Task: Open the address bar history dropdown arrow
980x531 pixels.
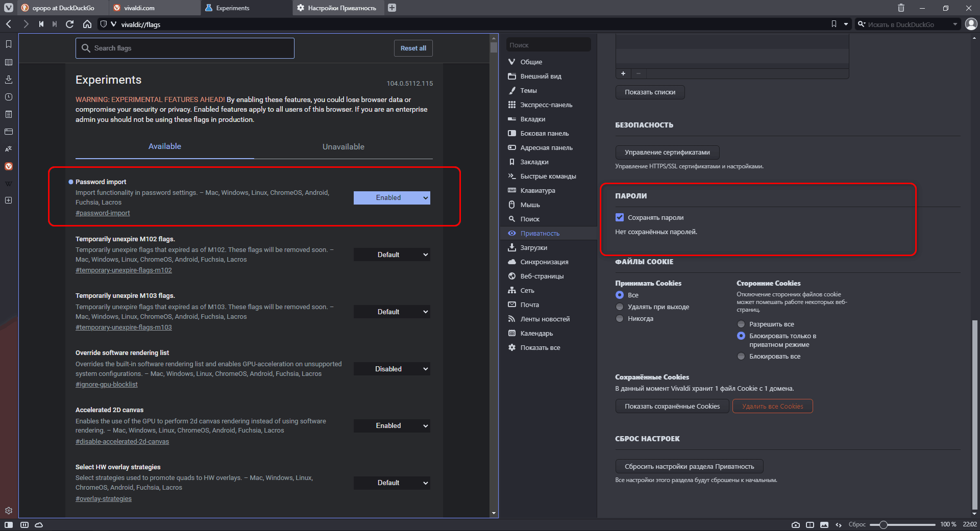Action: 846,24
